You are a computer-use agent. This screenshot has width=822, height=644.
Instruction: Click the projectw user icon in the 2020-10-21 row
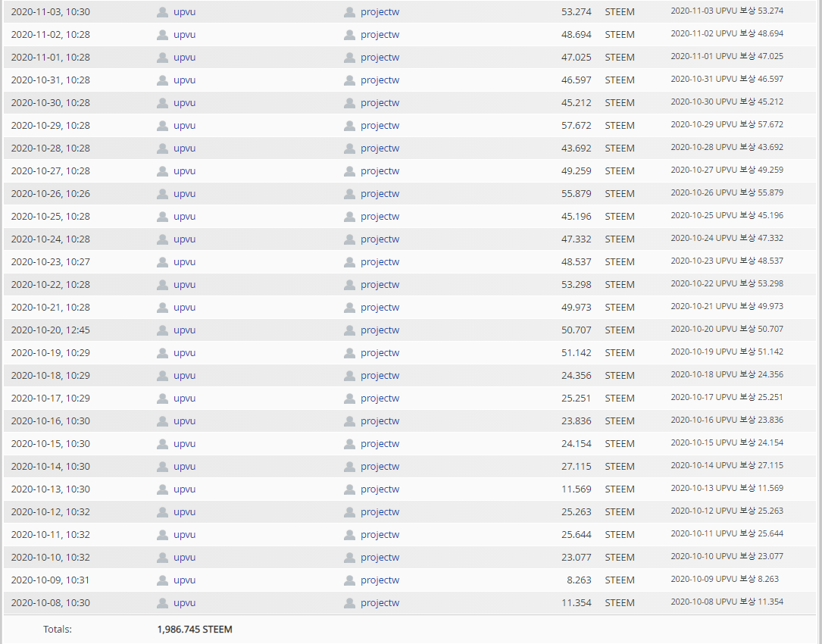(x=350, y=308)
